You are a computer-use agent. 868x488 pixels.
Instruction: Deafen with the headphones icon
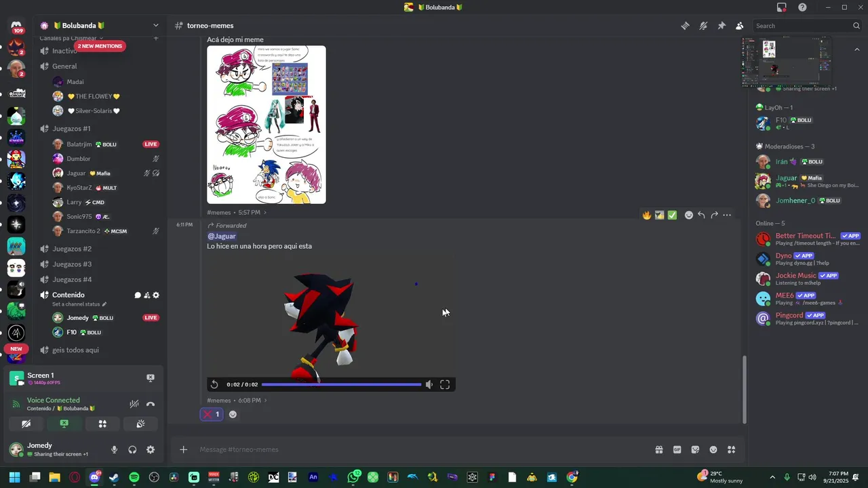point(132,449)
